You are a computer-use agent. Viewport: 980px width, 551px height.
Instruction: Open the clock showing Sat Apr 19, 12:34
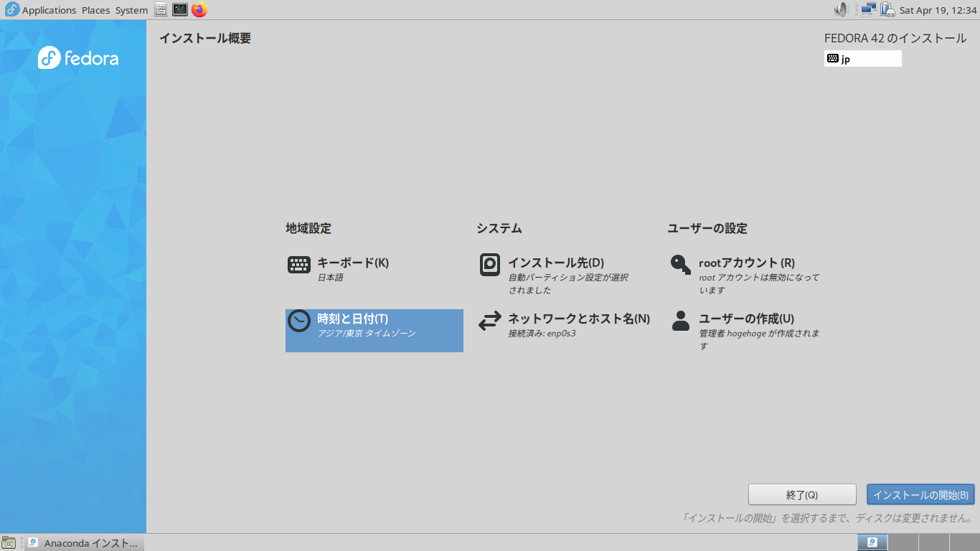(x=938, y=10)
